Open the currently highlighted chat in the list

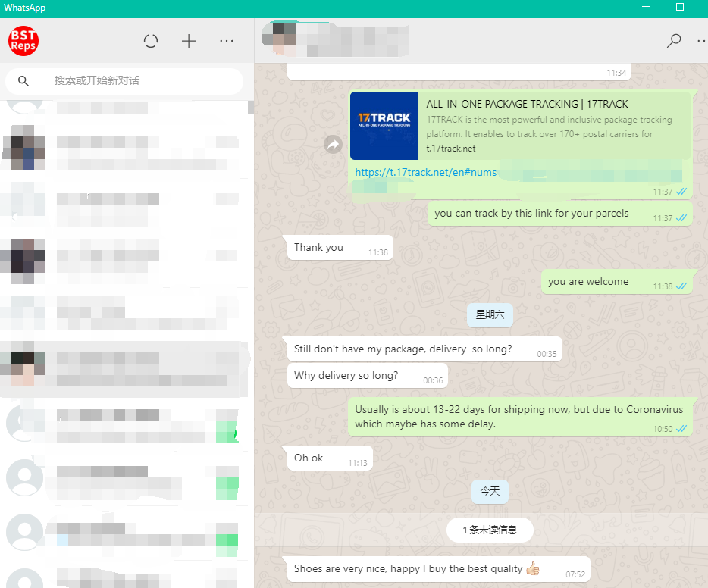(x=124, y=370)
